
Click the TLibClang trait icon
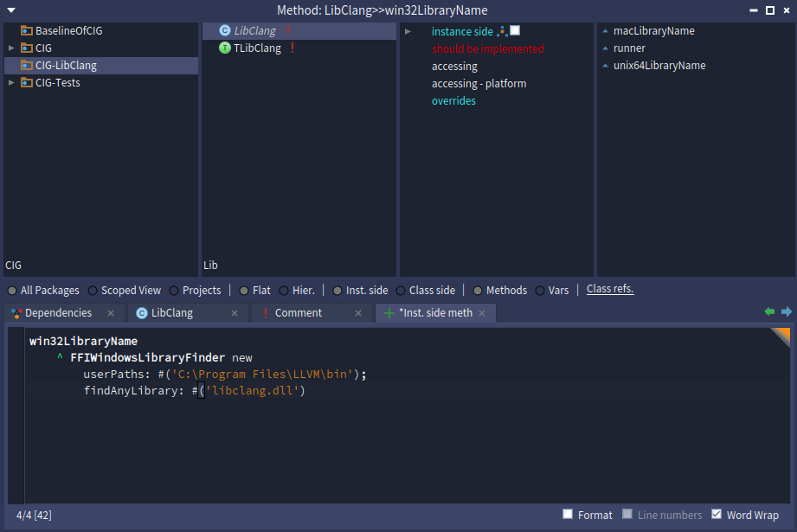pyautogui.click(x=225, y=48)
